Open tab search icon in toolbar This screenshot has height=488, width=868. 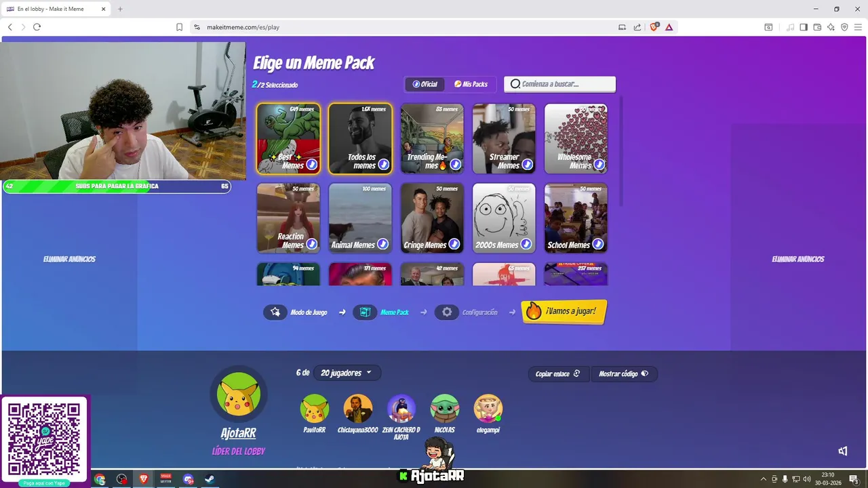pyautogui.click(x=768, y=27)
